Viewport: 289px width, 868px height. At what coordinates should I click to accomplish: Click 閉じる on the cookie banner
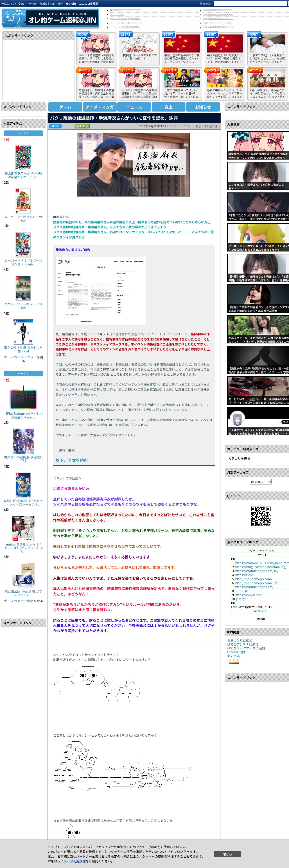[227, 854]
